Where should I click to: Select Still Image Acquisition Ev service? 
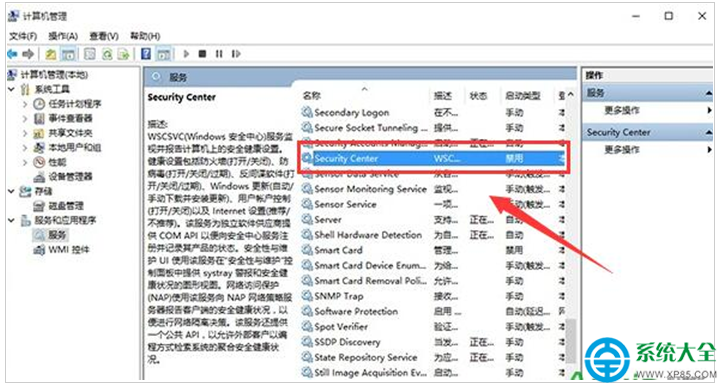coord(432,373)
